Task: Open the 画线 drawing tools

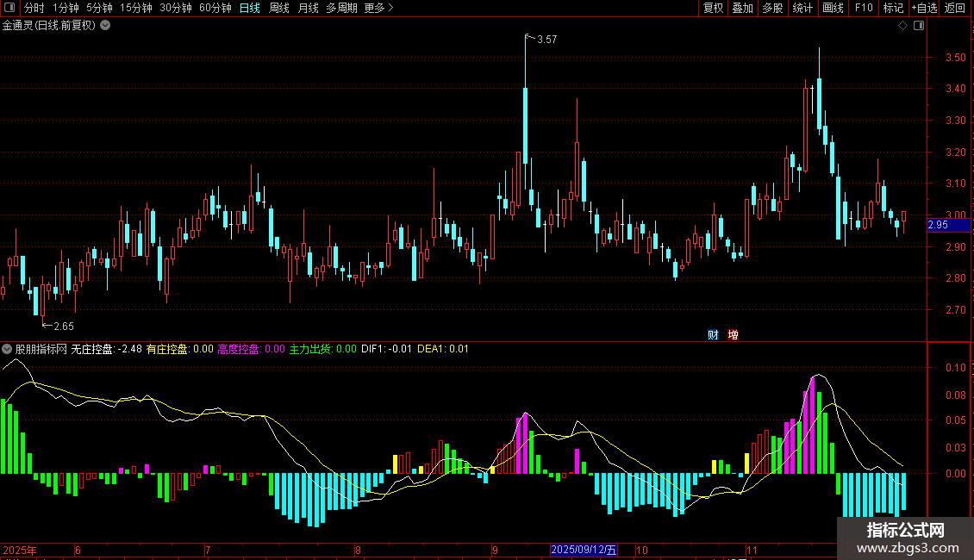Action: click(x=833, y=9)
